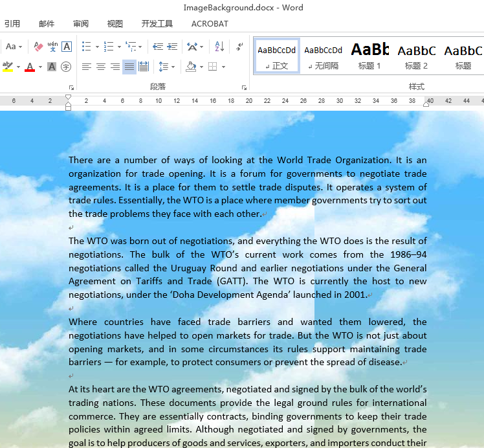The width and height of the screenshot is (484, 448).
Task: Click the Clear All Formatting eraser icon
Action: [38, 47]
